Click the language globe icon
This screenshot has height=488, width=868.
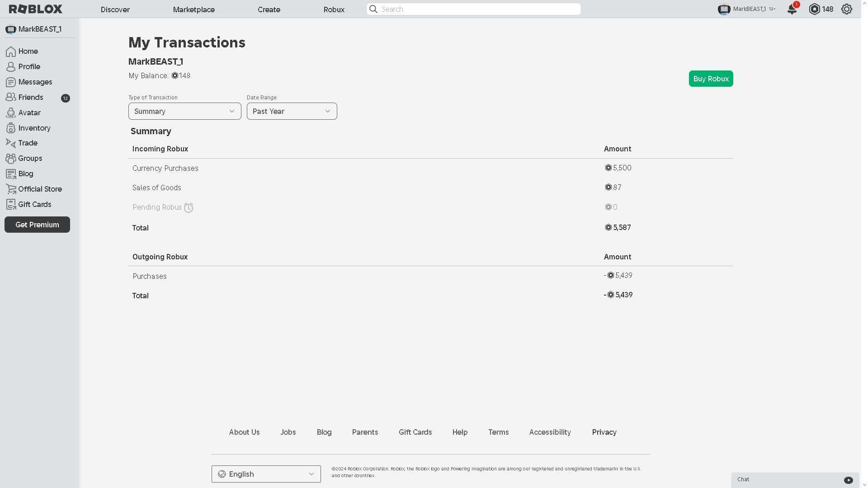(x=222, y=474)
